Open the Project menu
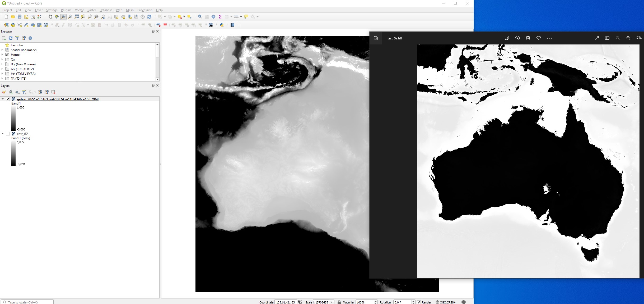The height and width of the screenshot is (304, 644). coord(7,10)
